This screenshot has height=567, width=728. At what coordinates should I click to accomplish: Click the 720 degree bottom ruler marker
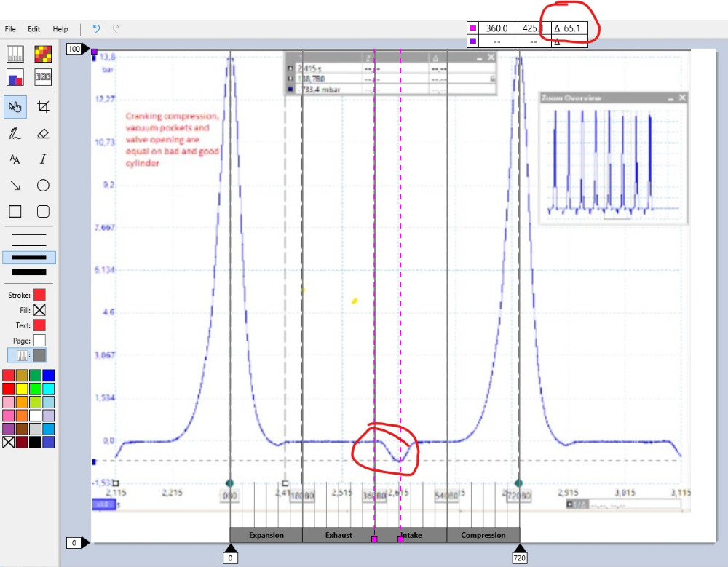point(519,558)
